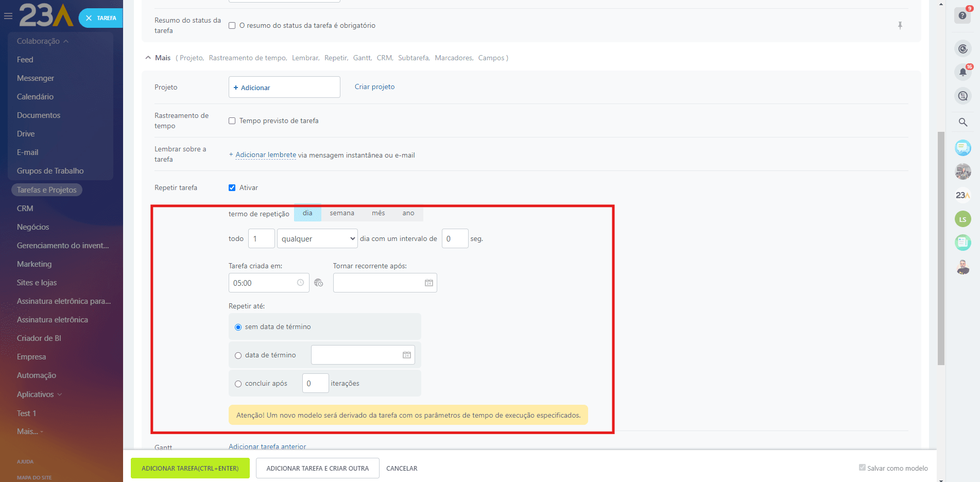The height and width of the screenshot is (482, 980).
Task: Open the qualquer day type dropdown
Action: [x=317, y=238]
